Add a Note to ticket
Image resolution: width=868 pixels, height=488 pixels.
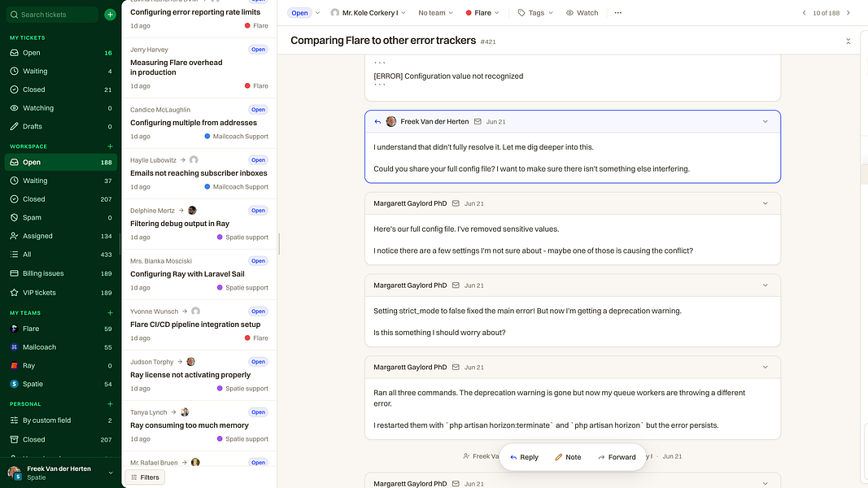[568, 457]
